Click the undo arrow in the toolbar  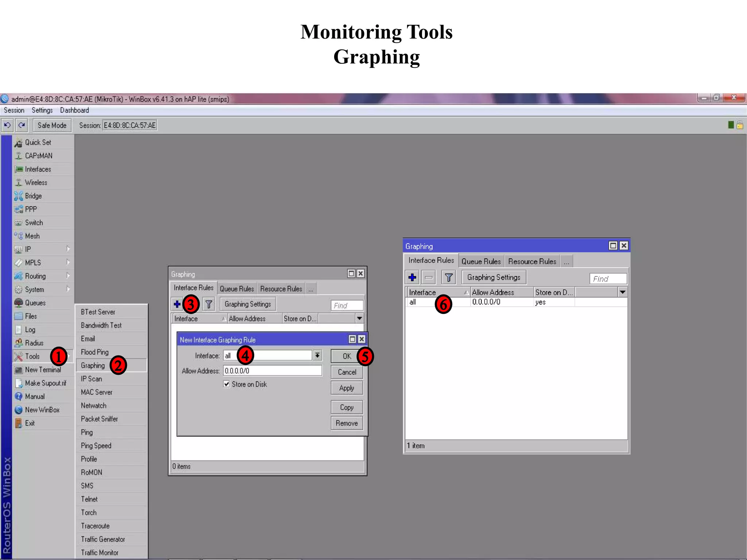[x=7, y=125]
